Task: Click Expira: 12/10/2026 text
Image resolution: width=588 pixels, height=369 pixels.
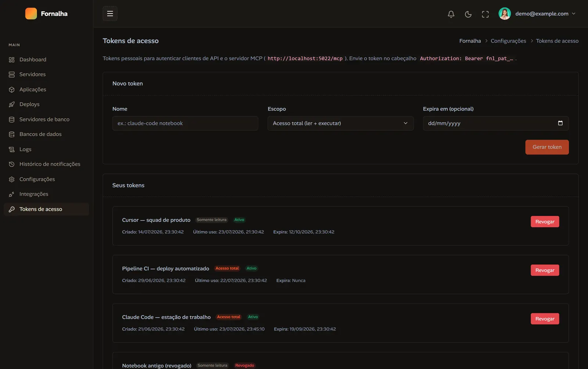Action: click(304, 232)
